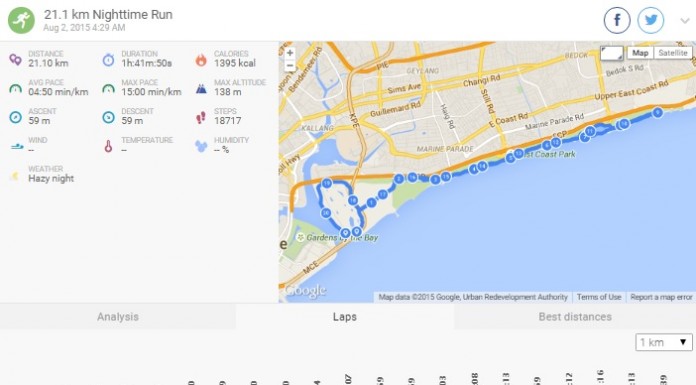This screenshot has width=696, height=385.
Task: Click the green running activity icon
Action: click(21, 20)
